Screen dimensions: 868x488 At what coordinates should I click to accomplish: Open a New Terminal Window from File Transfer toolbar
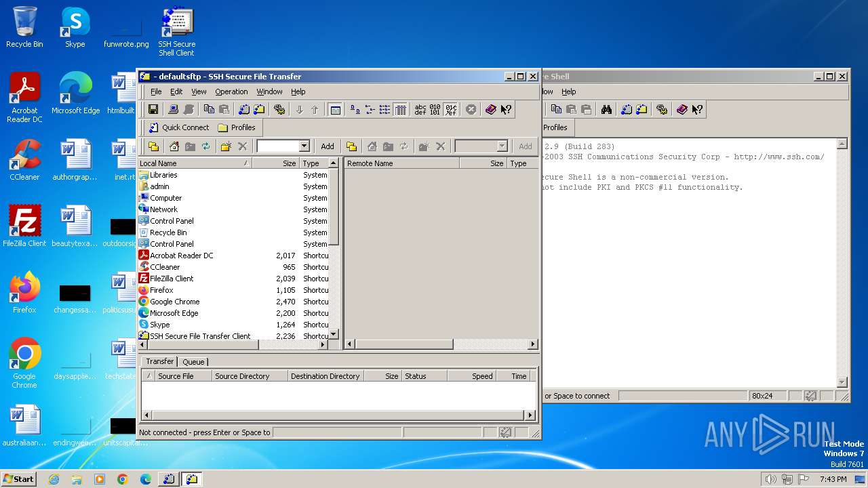(x=244, y=110)
